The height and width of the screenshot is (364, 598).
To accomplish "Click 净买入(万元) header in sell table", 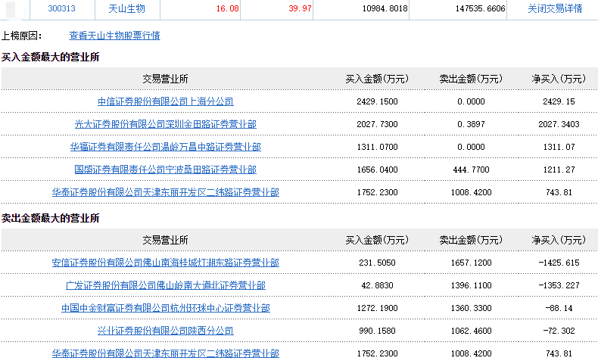I will coord(559,240).
